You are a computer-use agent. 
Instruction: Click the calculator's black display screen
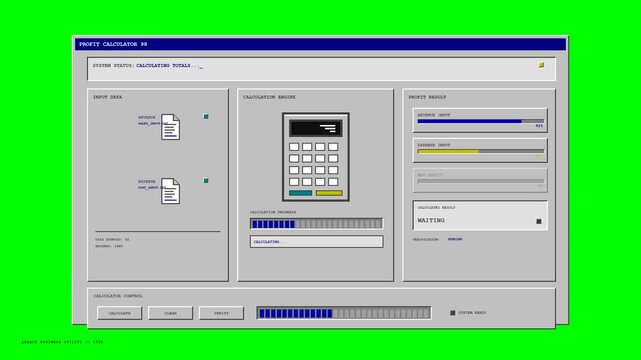[x=316, y=128]
